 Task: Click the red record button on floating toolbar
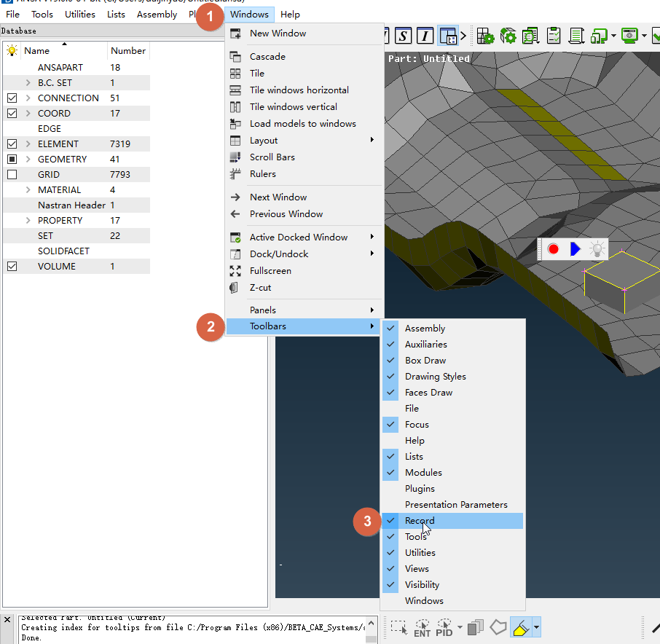tap(553, 249)
